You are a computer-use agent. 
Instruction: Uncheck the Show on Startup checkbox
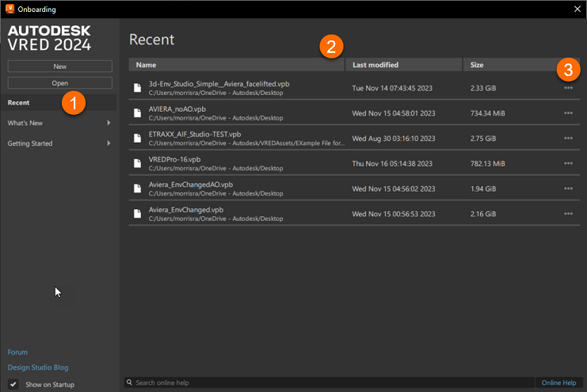(13, 384)
